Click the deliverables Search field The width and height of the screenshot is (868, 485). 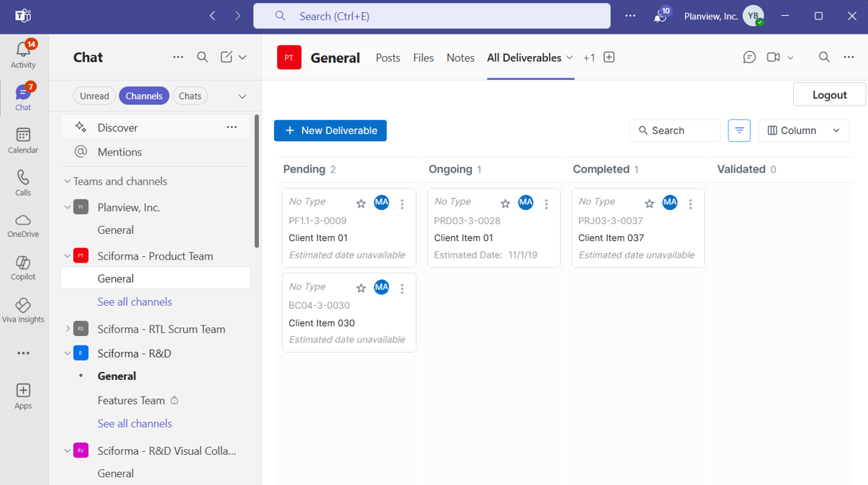pos(675,130)
